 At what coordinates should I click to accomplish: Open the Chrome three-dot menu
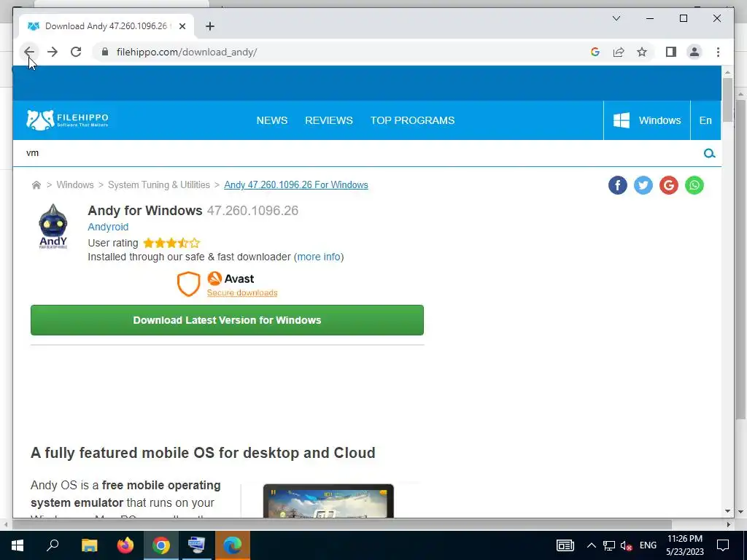tap(718, 52)
